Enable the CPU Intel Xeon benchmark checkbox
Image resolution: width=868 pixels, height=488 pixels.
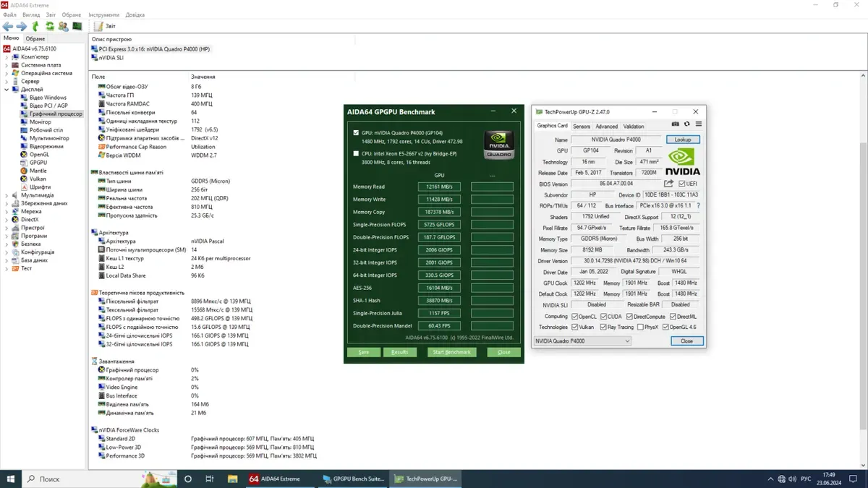pos(356,153)
